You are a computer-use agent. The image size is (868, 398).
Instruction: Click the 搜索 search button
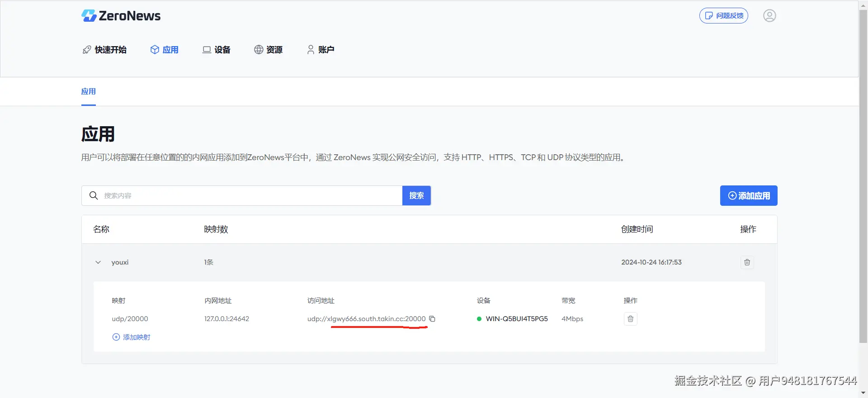pyautogui.click(x=416, y=195)
